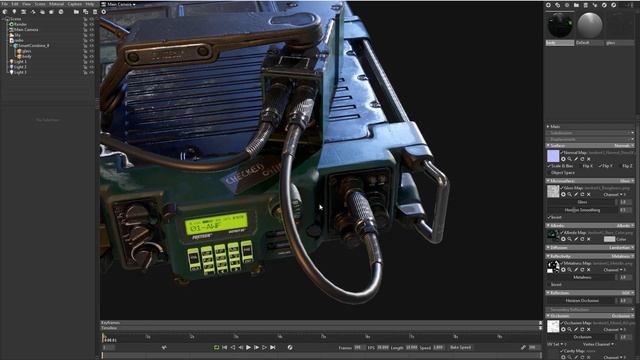Click magnifier icon under Normal Map
This screenshot has height=360, width=640.
570,159
